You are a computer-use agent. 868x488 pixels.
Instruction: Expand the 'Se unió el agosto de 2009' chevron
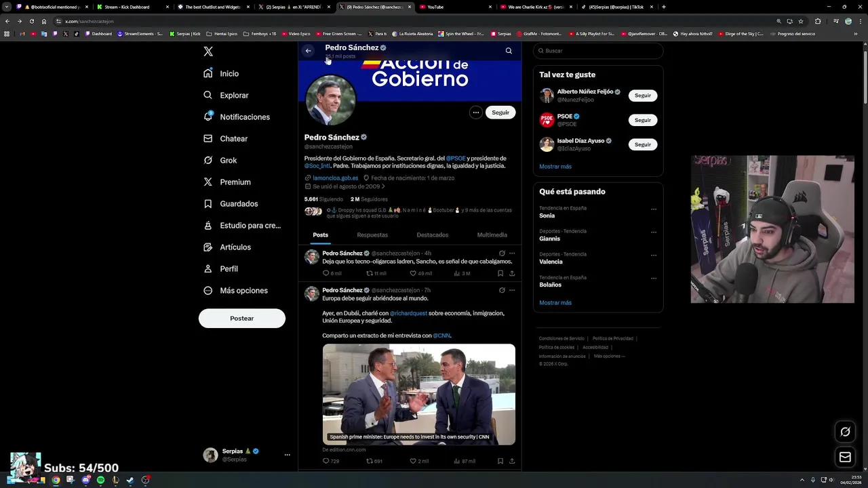point(383,186)
